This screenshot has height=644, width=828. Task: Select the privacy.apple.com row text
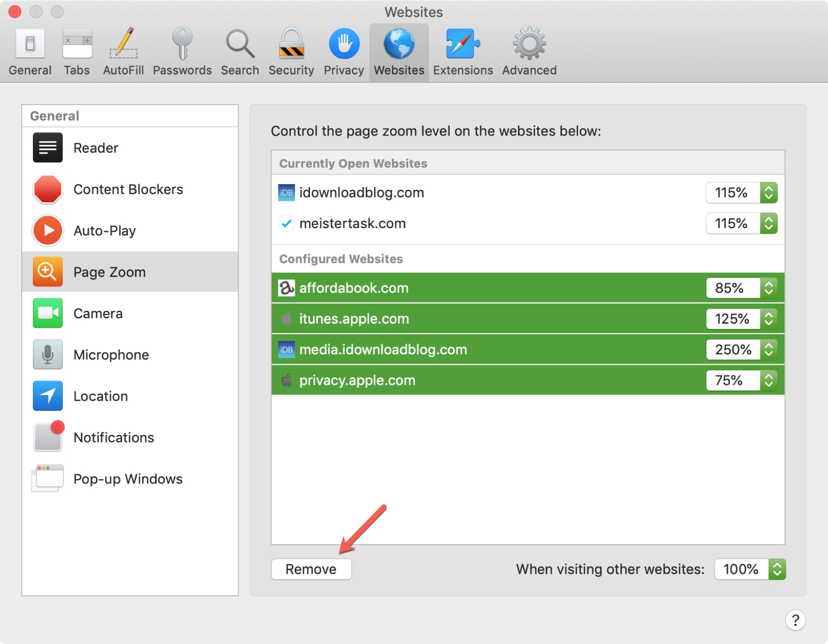pos(357,381)
